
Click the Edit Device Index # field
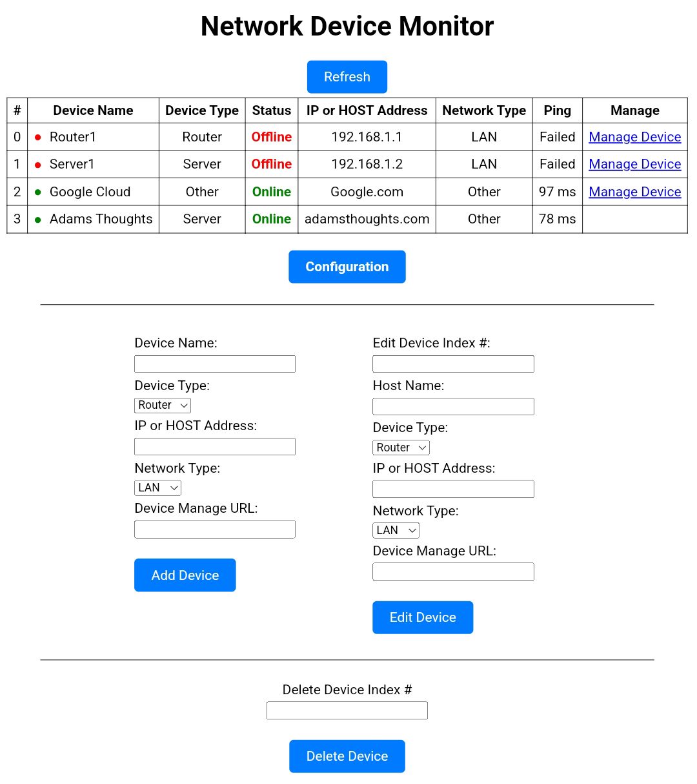click(453, 364)
